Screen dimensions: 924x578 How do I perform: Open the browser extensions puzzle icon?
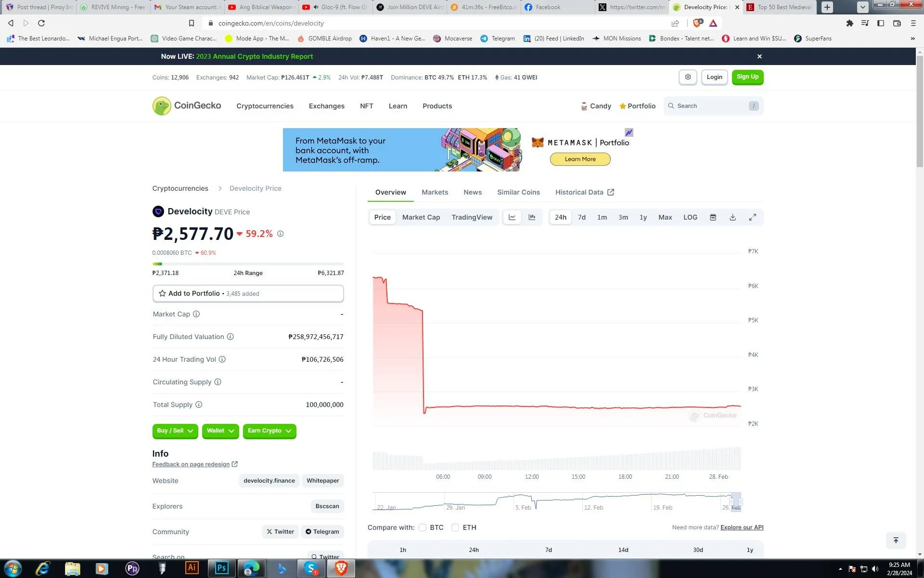tap(849, 23)
